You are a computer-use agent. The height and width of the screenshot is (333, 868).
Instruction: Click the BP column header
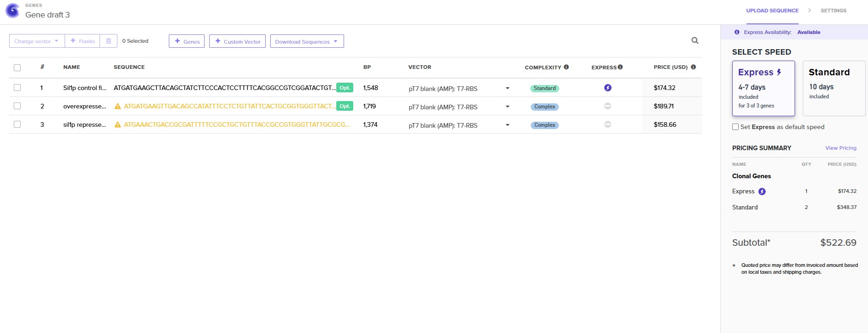point(367,67)
